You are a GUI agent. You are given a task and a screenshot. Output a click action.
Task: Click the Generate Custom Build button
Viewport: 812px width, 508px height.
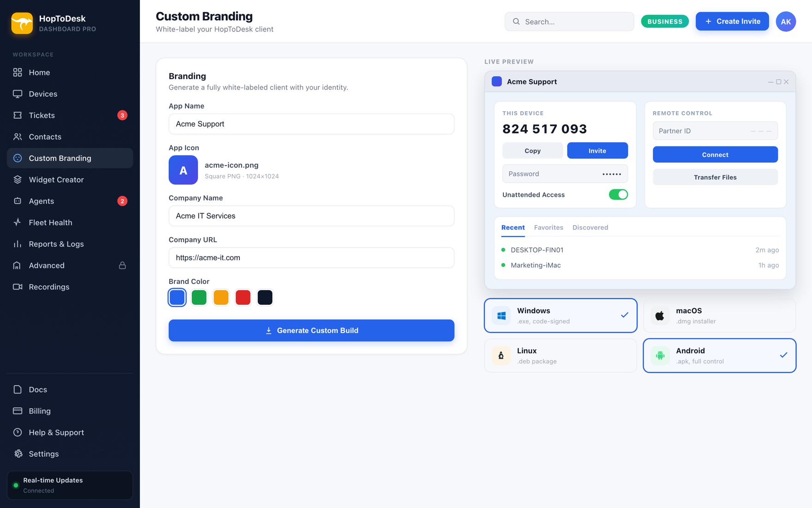pos(311,331)
